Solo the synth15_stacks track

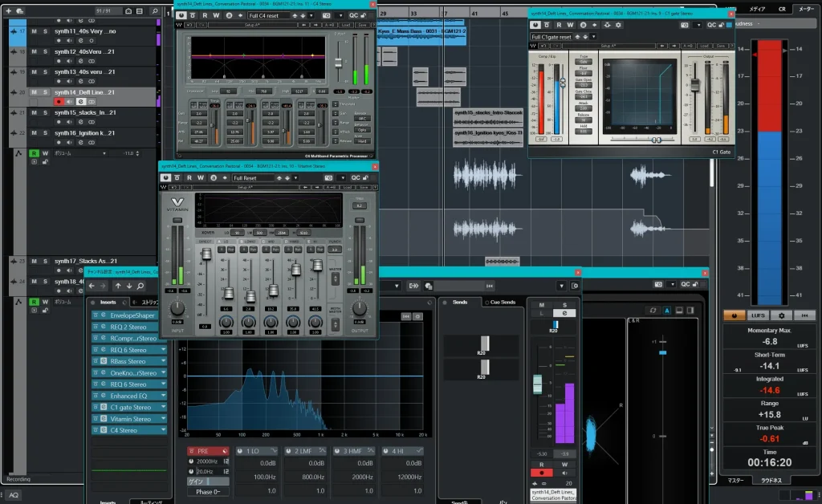coord(46,112)
